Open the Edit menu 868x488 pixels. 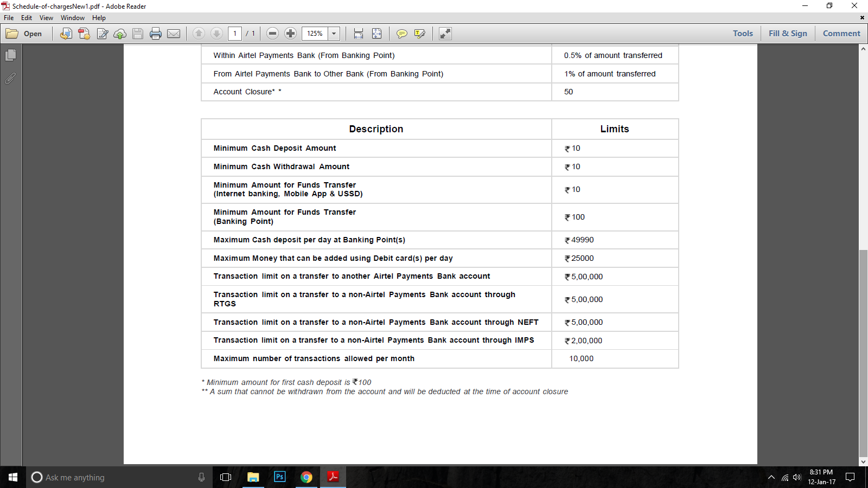pyautogui.click(x=27, y=18)
